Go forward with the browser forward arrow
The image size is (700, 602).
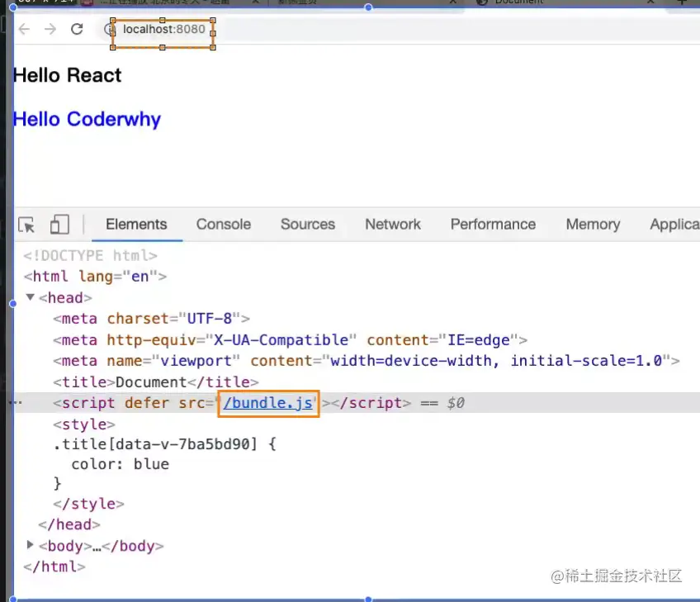(50, 30)
